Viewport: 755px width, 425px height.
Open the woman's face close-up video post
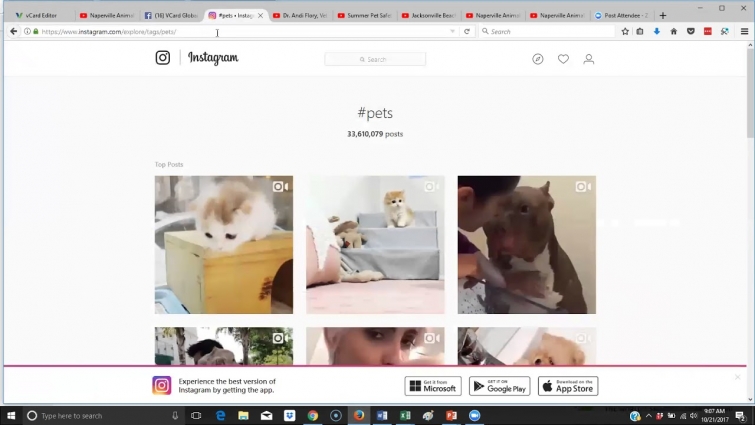[x=375, y=346]
